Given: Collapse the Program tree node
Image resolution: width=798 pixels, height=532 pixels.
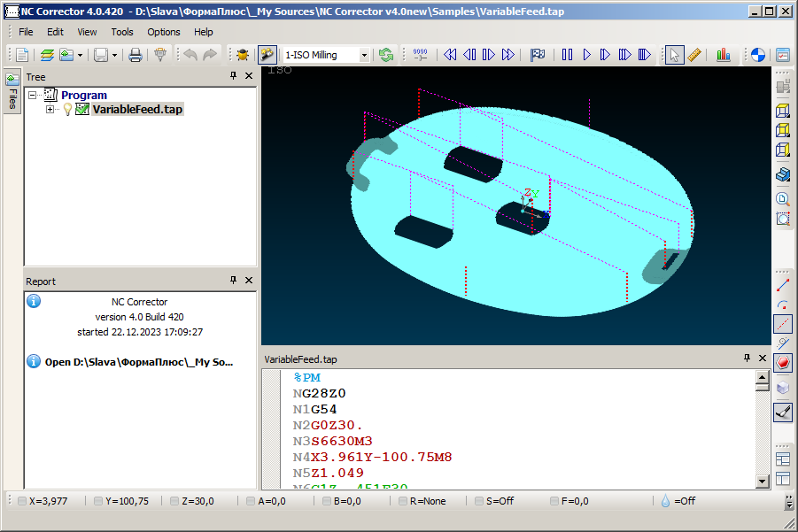Looking at the screenshot, I should click(x=33, y=95).
